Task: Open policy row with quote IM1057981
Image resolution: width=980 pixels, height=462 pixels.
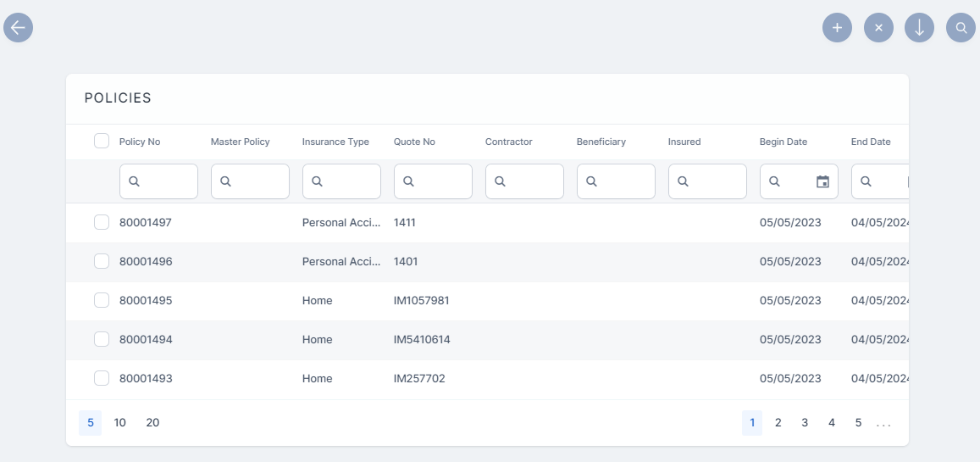Action: 421,300
